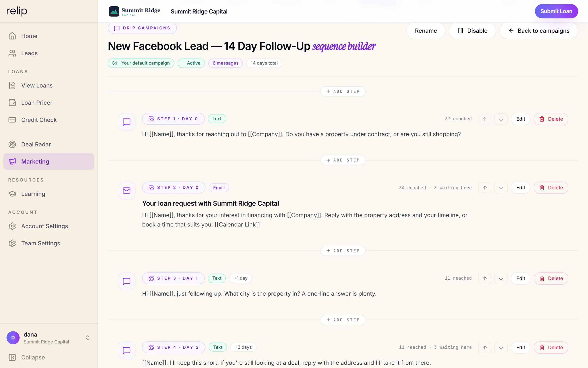Open Leads in sidebar

(x=49, y=53)
